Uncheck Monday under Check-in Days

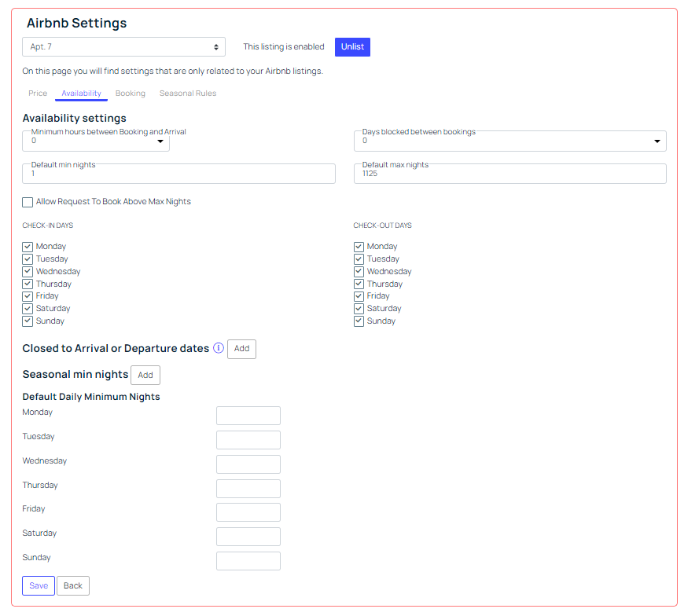pos(28,247)
